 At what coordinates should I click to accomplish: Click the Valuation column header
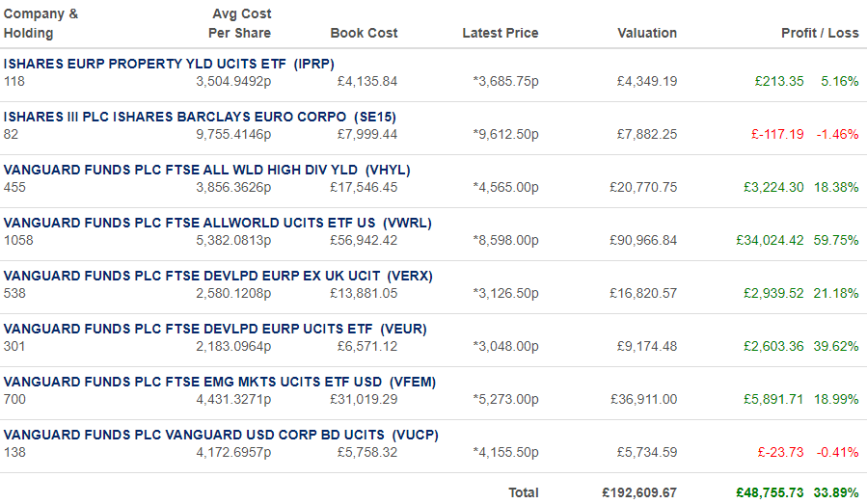(647, 33)
